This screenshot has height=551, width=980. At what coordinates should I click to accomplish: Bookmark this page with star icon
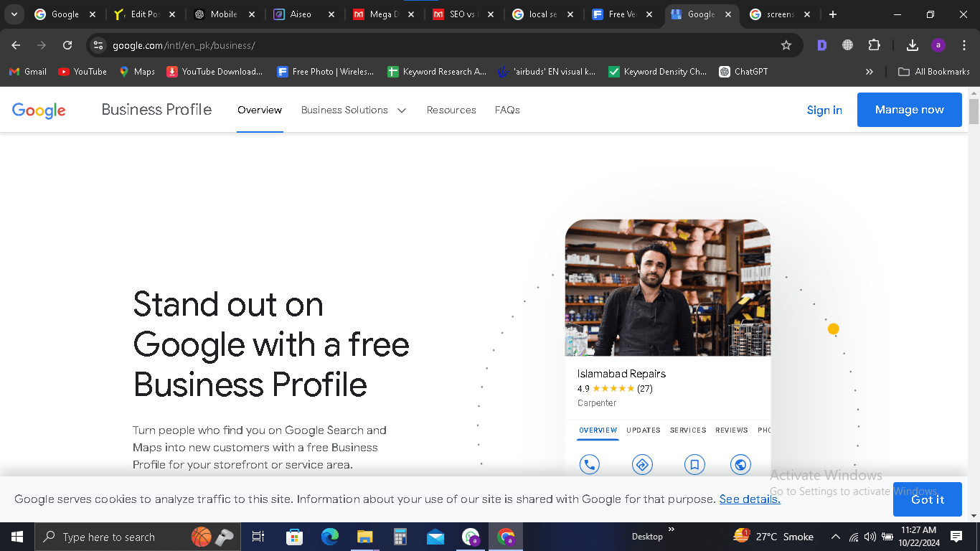(786, 45)
